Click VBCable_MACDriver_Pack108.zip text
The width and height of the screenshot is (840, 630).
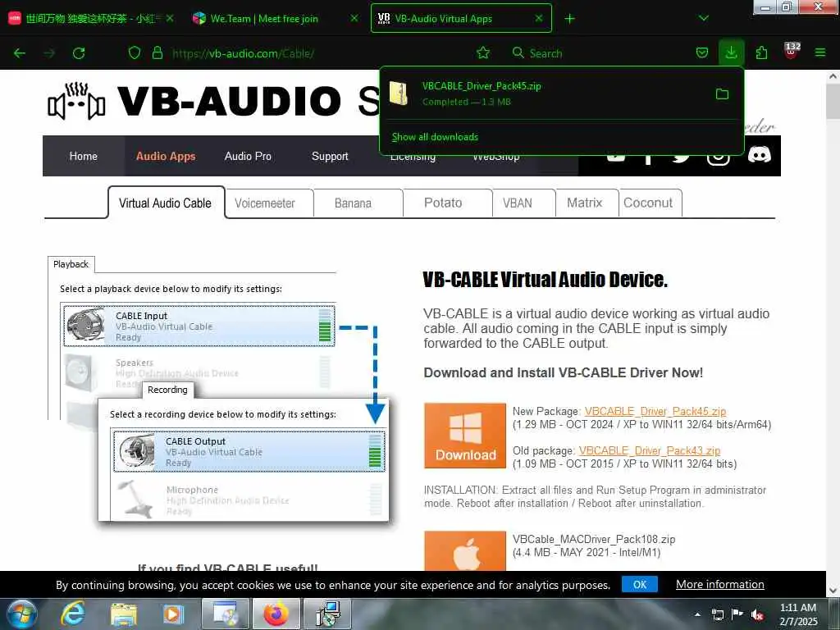594,539
